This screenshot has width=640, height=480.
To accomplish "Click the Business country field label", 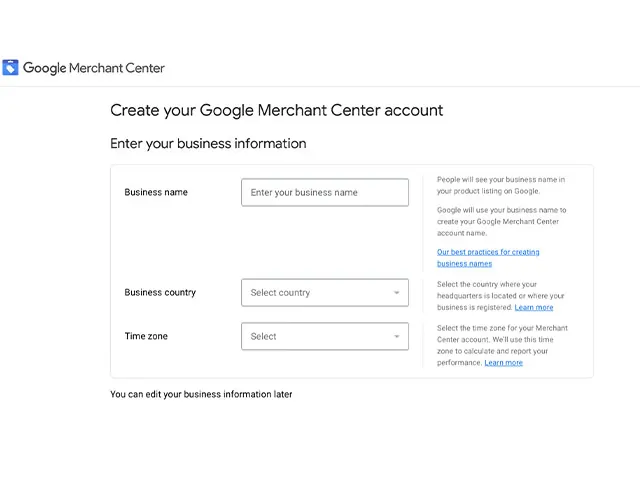I will click(x=160, y=293).
